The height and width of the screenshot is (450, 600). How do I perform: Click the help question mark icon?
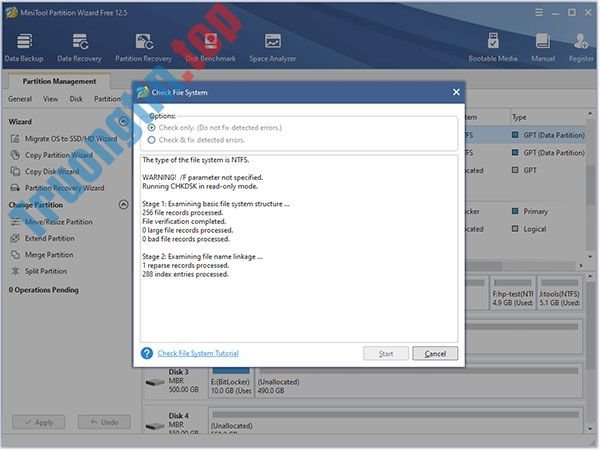[x=147, y=353]
